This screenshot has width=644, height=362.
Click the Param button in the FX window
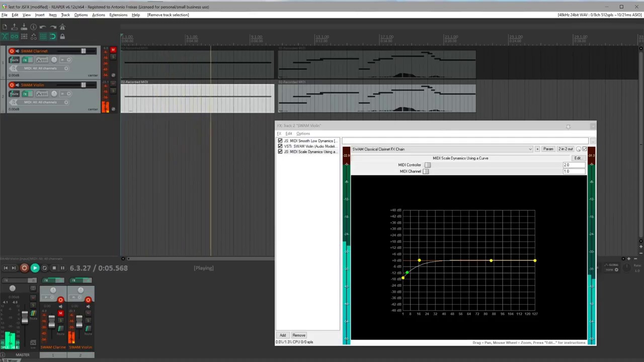click(548, 149)
